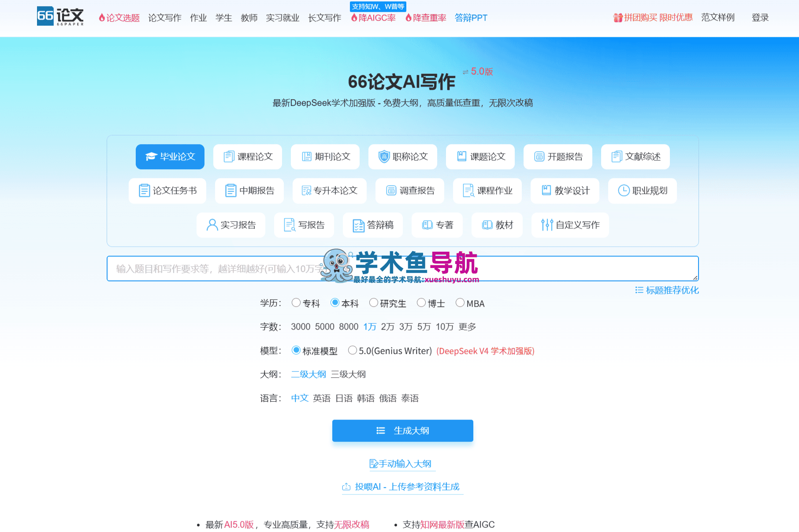Choose 日语 as the language
The height and width of the screenshot is (532, 799).
tap(344, 398)
